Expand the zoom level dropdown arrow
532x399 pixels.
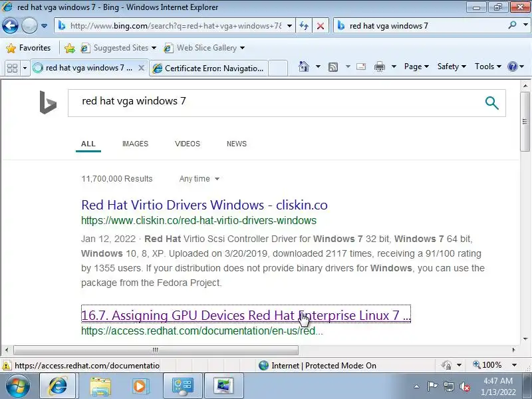pos(514,365)
